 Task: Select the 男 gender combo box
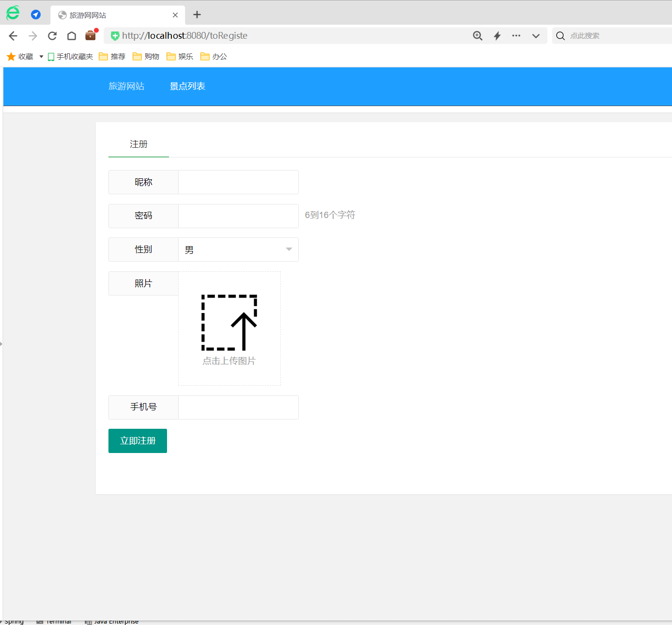click(x=238, y=250)
